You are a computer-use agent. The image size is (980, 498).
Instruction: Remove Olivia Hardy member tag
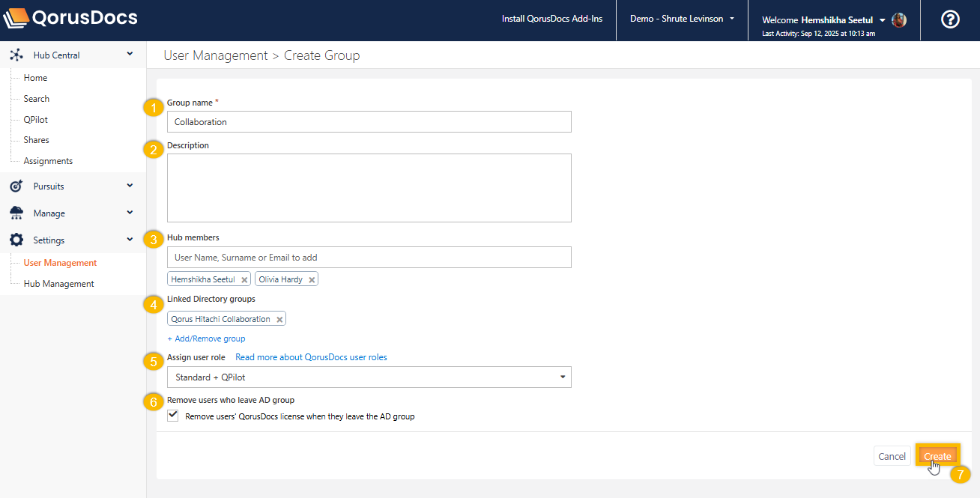tap(312, 279)
